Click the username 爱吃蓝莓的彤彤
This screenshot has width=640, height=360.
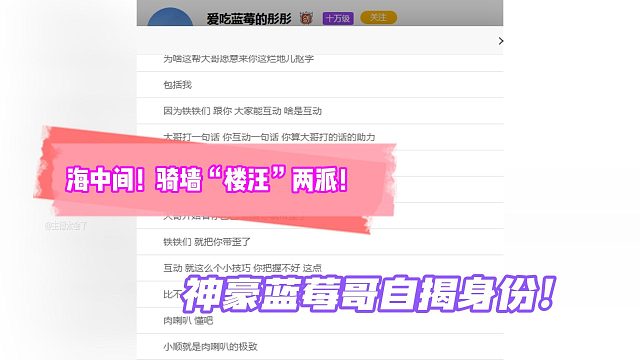coord(249,19)
